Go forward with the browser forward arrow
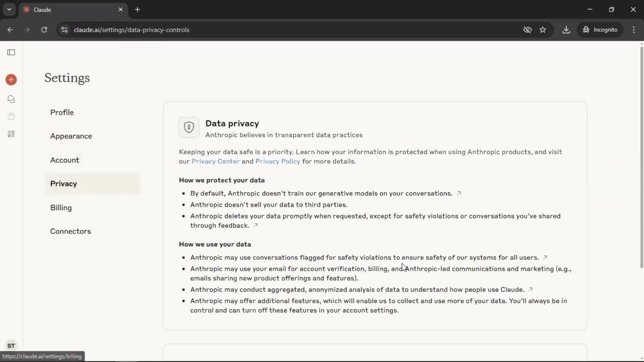 [27, 30]
